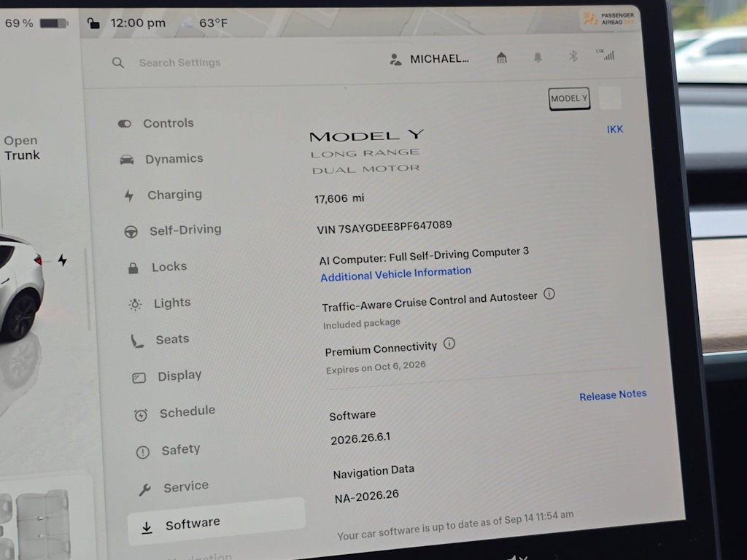
Task: Click the Dynamics car icon
Action: [127, 160]
